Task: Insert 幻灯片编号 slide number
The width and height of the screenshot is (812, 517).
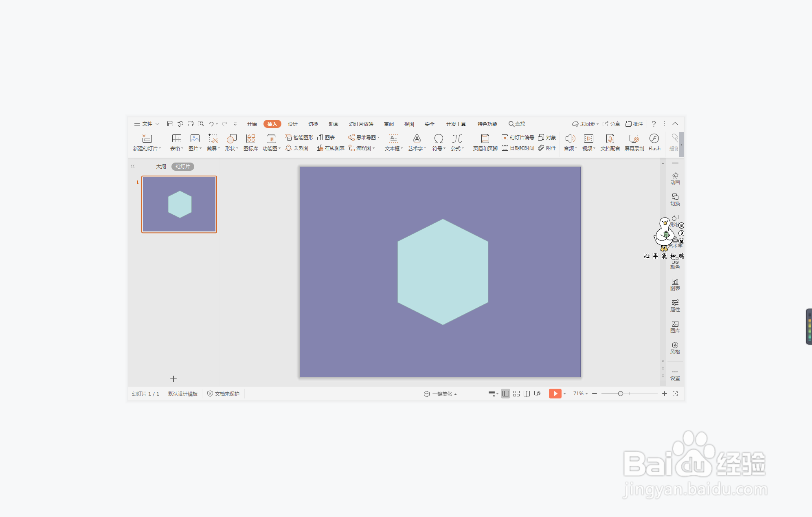Action: coord(518,137)
